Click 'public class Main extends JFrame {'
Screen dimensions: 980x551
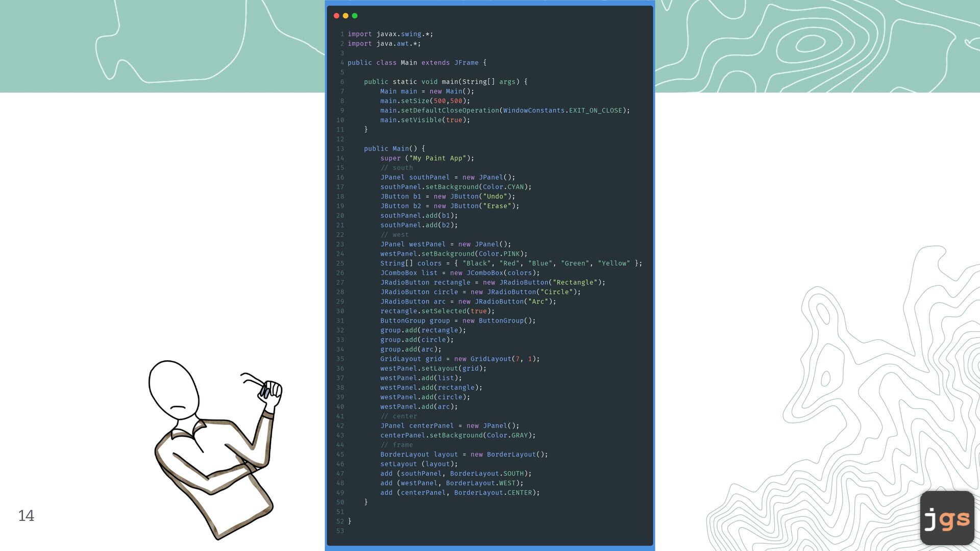[x=417, y=63]
